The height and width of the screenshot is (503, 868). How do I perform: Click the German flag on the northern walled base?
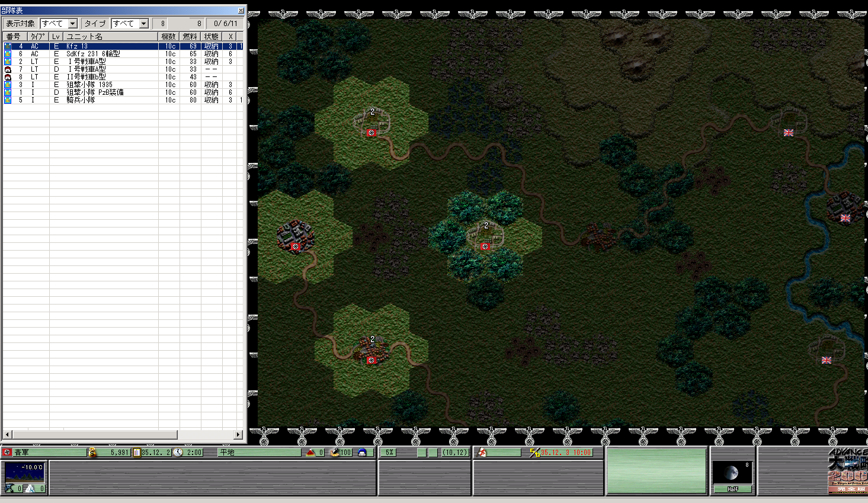point(371,133)
